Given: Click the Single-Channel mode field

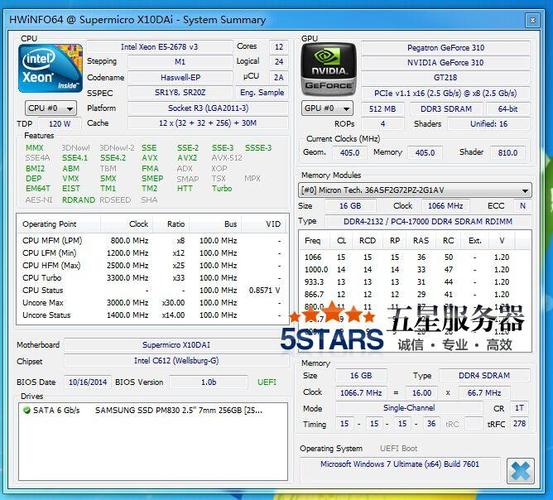Looking at the screenshot, I should tap(409, 408).
